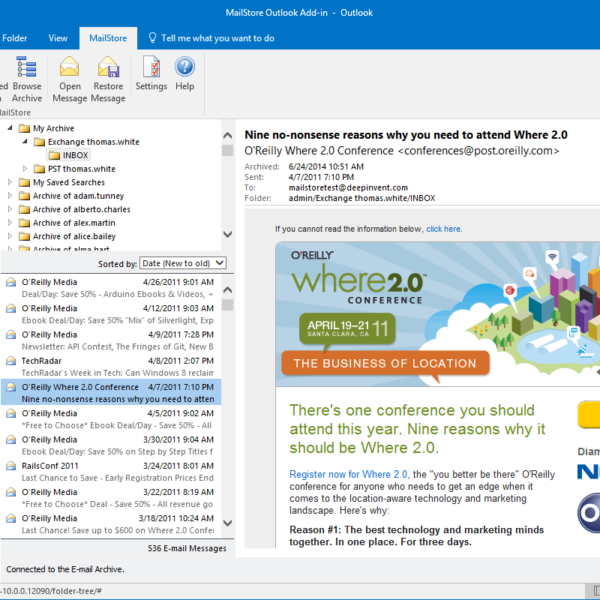600x600 pixels.
Task: Click envelope icon of TechRadar message
Action: click(11, 361)
